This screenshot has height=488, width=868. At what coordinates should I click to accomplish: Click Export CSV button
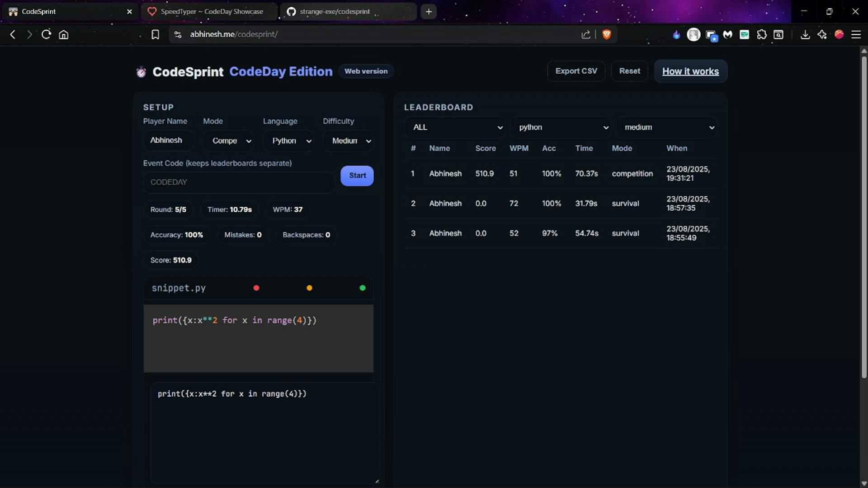[576, 71]
